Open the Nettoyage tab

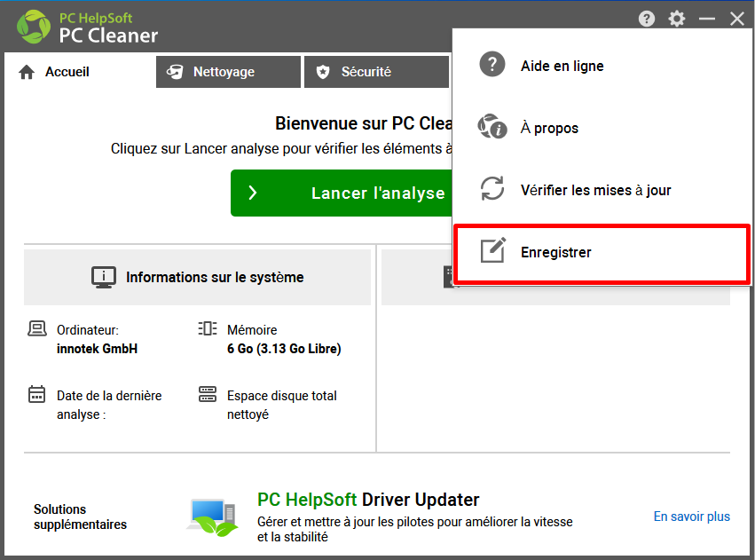(228, 72)
